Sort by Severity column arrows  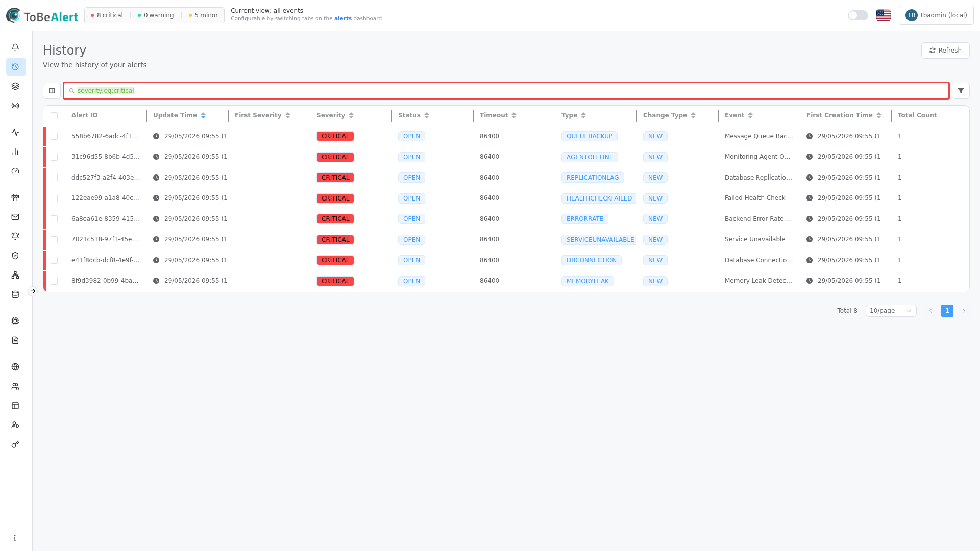pos(351,115)
